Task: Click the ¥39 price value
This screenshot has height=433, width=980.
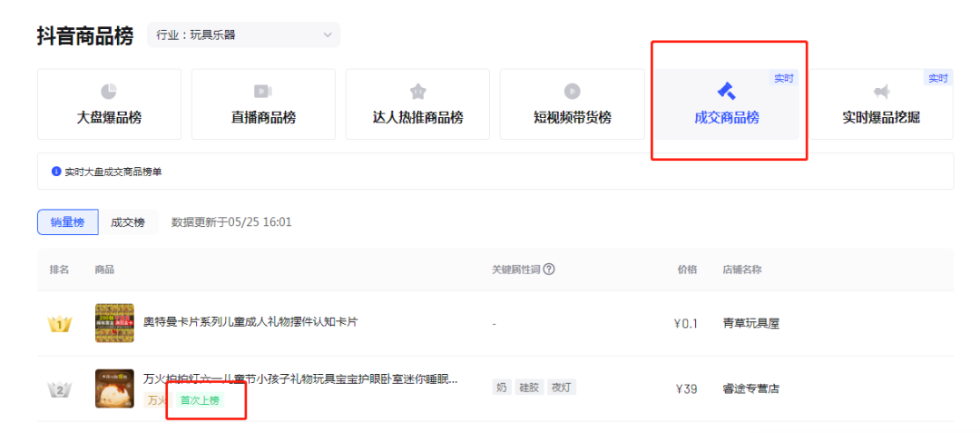Action: (687, 389)
